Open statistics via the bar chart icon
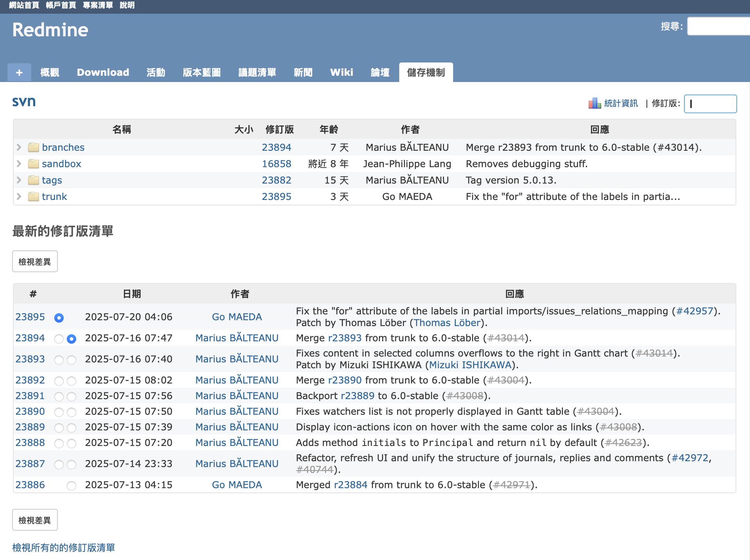The width and height of the screenshot is (750, 560). point(595,103)
